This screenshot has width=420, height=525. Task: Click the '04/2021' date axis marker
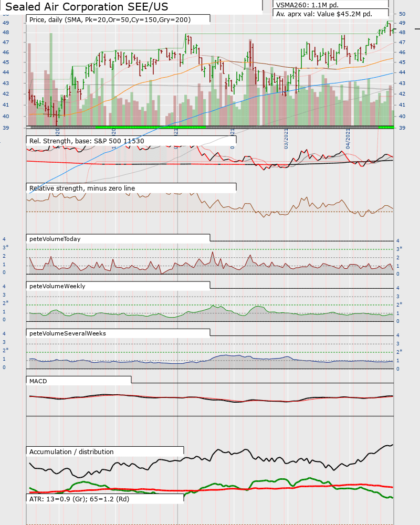[x=348, y=139]
